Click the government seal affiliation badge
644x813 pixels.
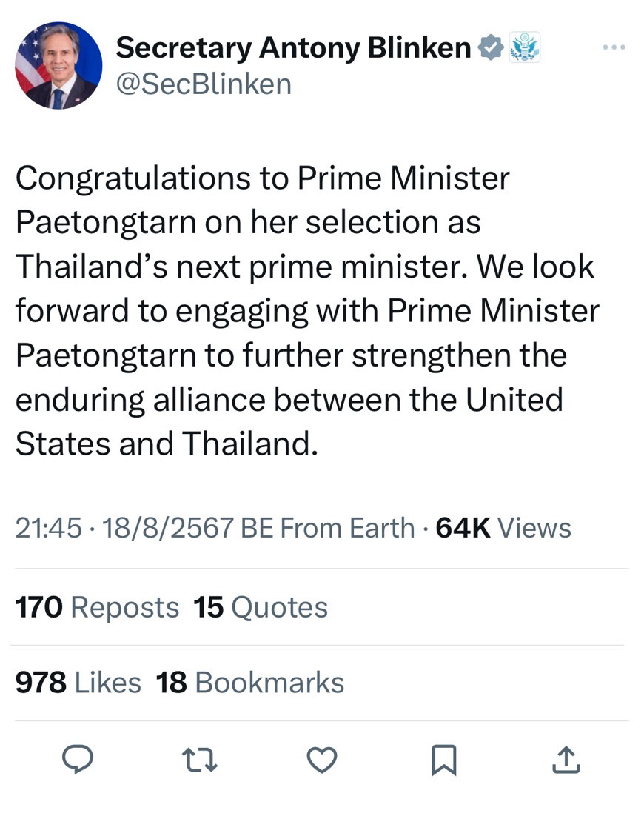point(525,47)
